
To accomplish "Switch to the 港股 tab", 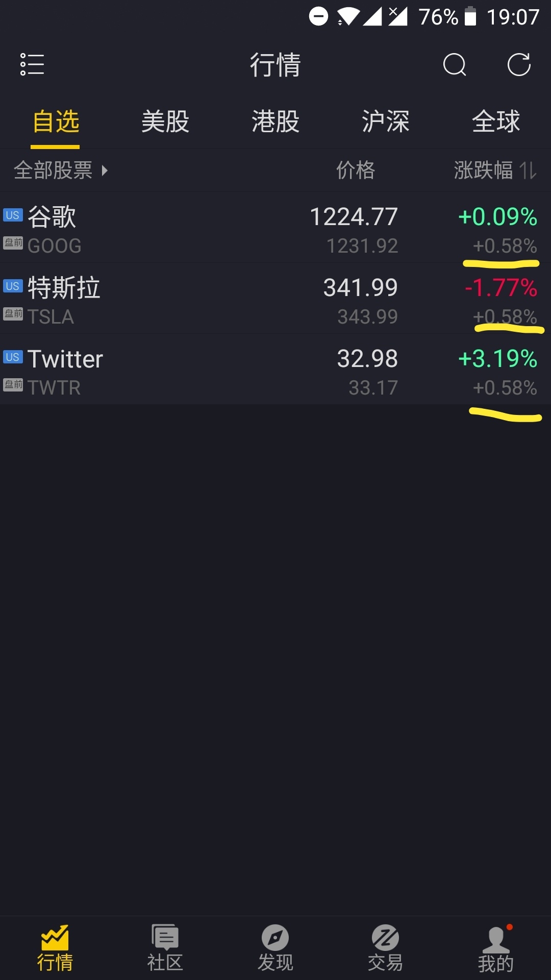I will click(275, 121).
